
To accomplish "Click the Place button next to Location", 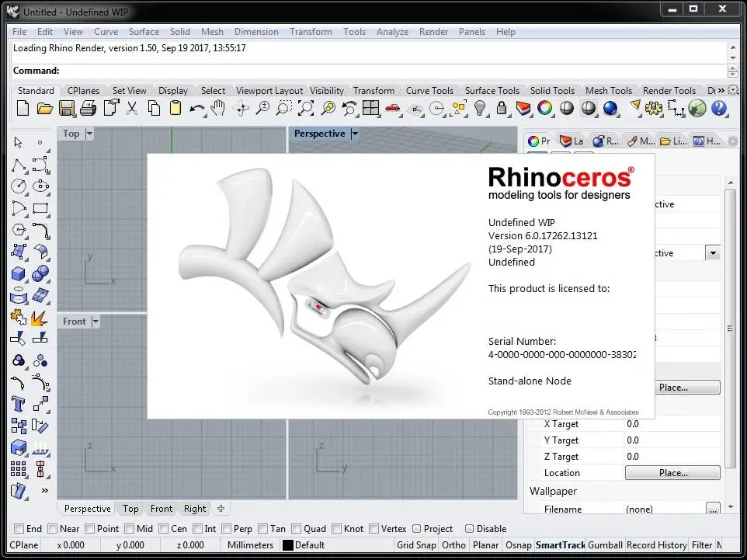I will click(x=672, y=473).
